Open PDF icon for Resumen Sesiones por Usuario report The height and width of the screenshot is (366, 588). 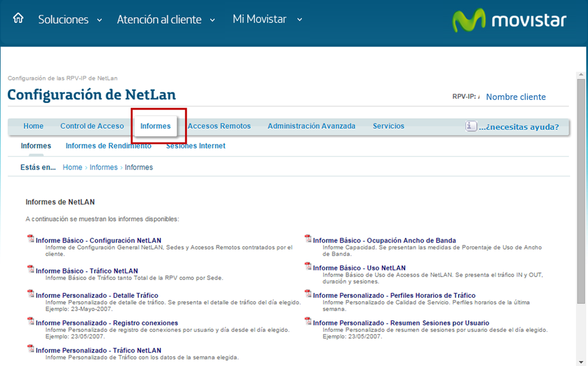point(307,322)
